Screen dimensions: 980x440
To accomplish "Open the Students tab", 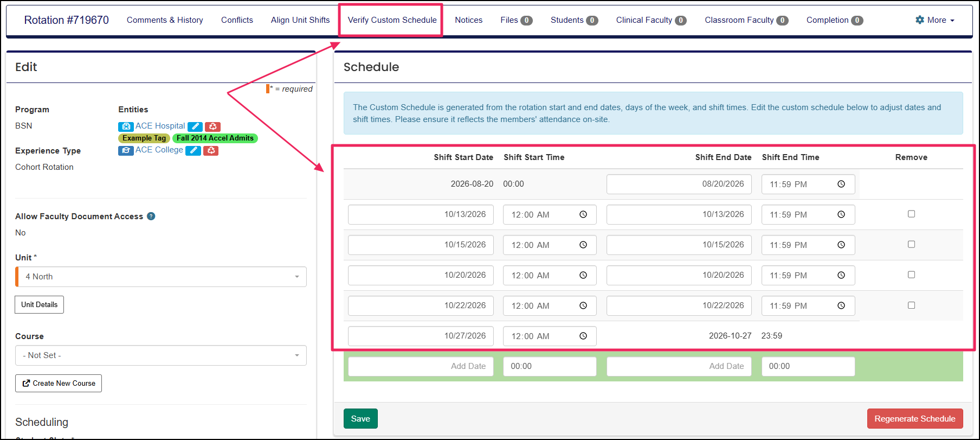I will 574,20.
